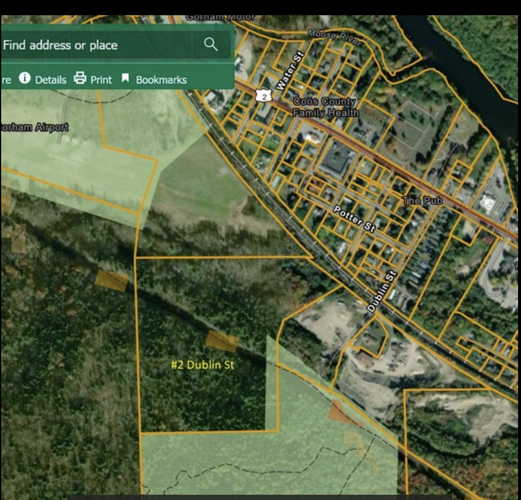Click the US Route 2 shield marker
Viewport: 521px width, 500px height.
tap(264, 96)
